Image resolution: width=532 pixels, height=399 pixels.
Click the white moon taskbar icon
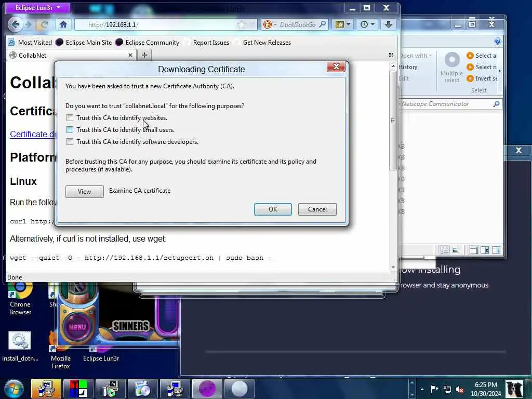coord(239,389)
